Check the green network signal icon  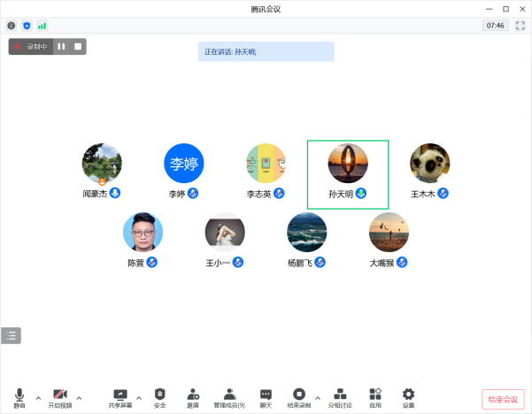pos(41,26)
